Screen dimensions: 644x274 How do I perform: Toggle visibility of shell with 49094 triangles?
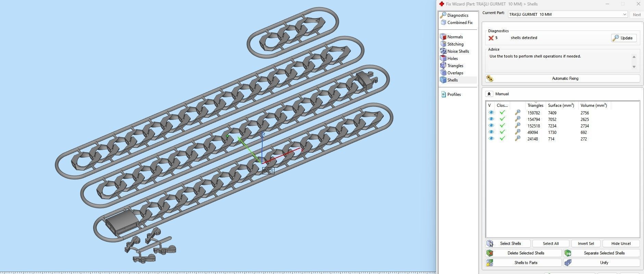click(491, 132)
